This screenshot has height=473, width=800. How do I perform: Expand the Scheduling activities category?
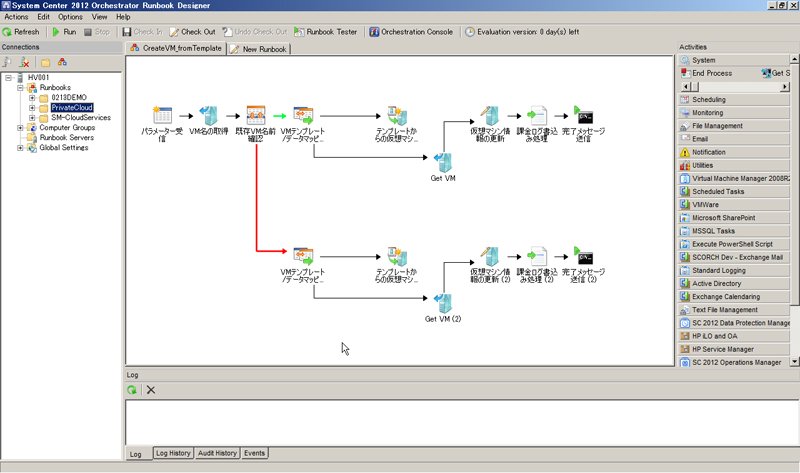[x=734, y=99]
